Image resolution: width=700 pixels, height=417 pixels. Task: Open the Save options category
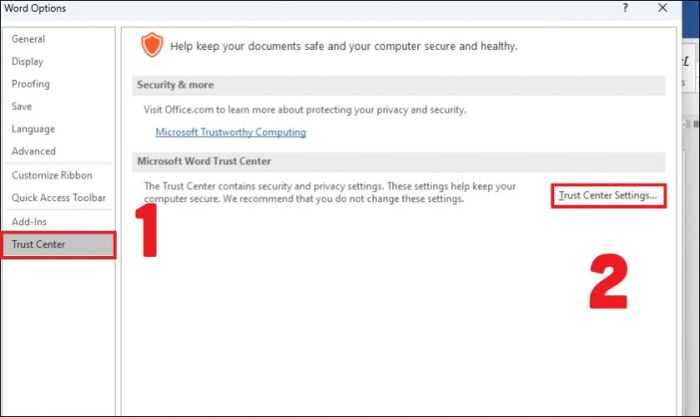pos(21,106)
